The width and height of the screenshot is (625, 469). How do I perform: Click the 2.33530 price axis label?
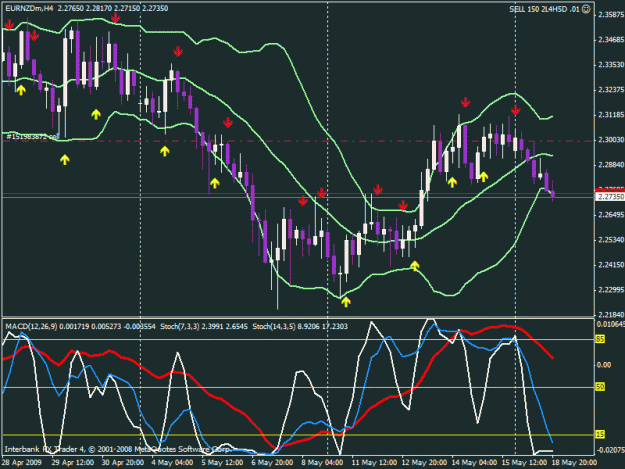pos(611,65)
